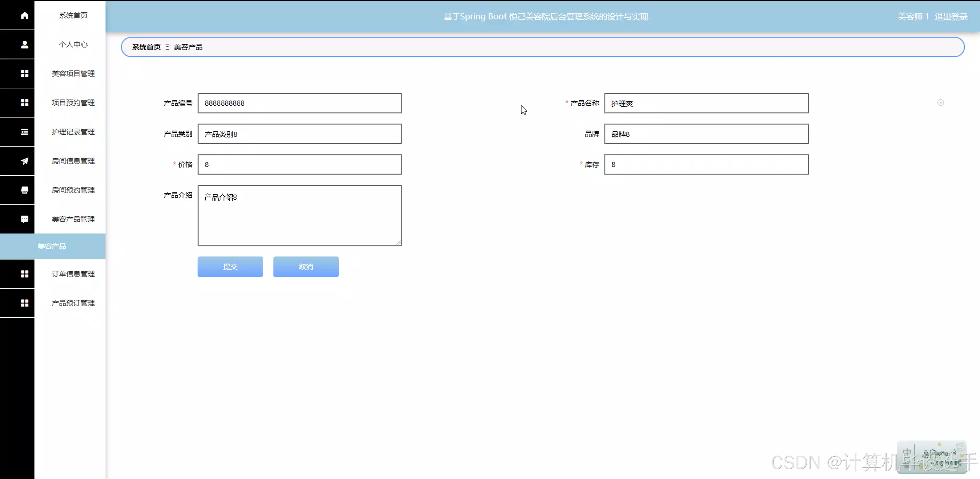The image size is (980, 479).
Task: Click the home icon in sidebar
Action: click(x=24, y=15)
